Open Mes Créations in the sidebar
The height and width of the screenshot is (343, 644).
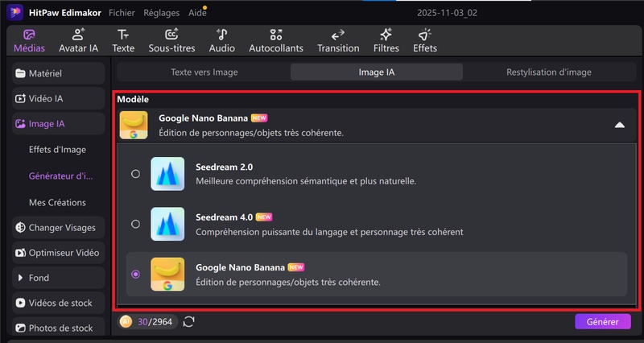click(x=57, y=202)
